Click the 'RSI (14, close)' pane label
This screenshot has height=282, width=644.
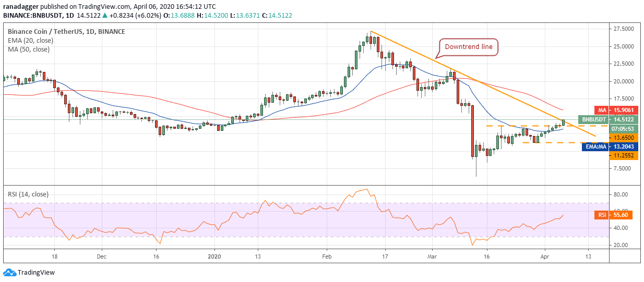(x=28, y=194)
